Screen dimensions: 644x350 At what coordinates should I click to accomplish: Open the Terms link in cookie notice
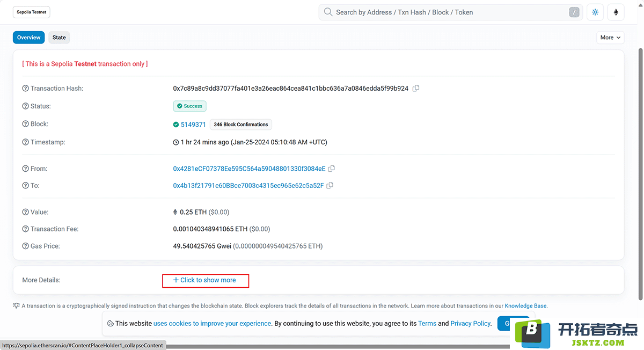tap(427, 324)
